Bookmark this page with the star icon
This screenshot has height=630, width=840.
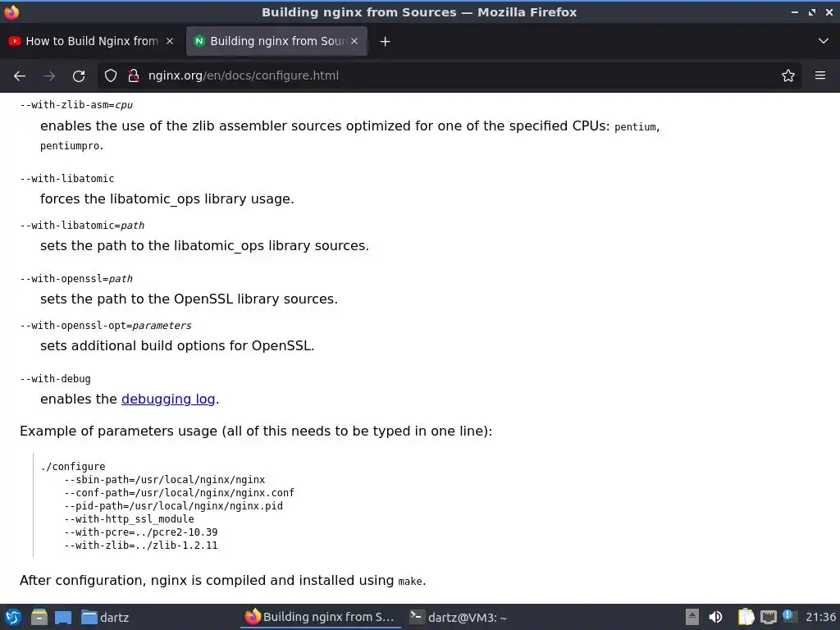[788, 76]
